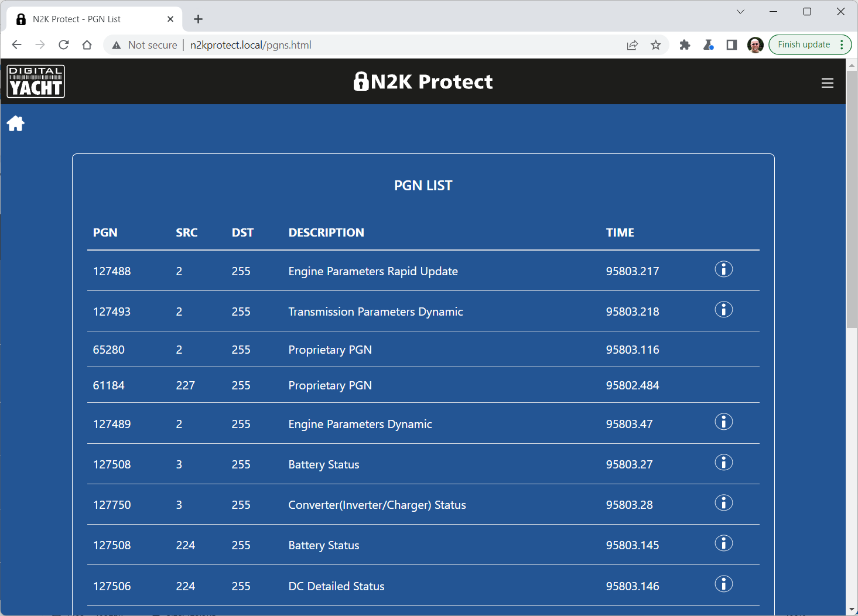This screenshot has height=616, width=858.
Task: Click Engine Parameters Dynamic description
Action: tap(360, 424)
